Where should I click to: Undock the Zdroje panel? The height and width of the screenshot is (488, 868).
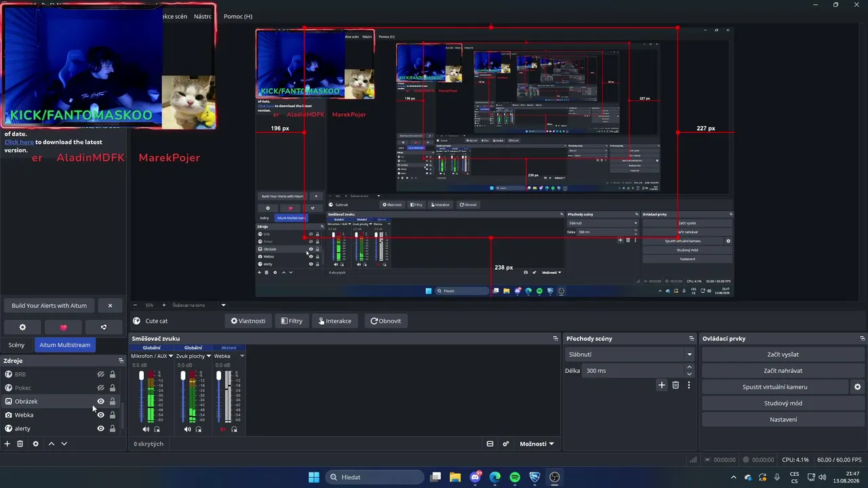click(x=121, y=361)
